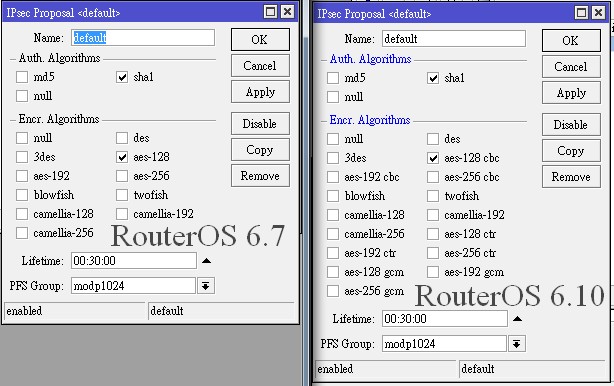Check aes-256 ctr encryption
614x386 pixels.
[x=433, y=253]
